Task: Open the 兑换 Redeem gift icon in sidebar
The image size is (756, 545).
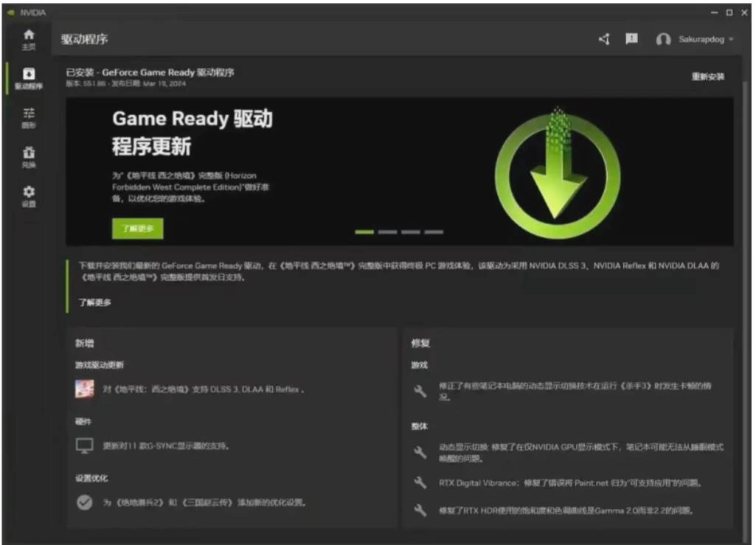Action: tap(30, 157)
